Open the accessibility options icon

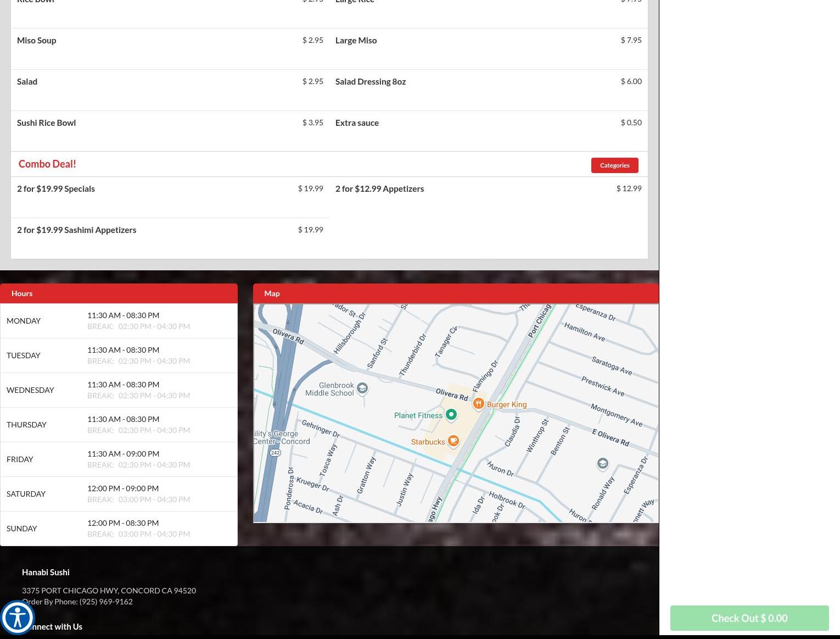coord(18,618)
